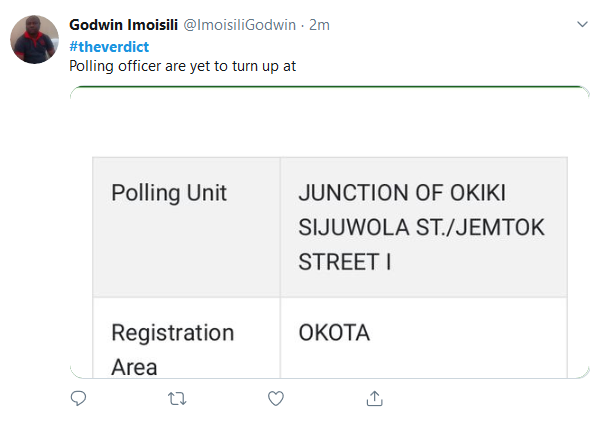Click the green top border of image card
The image size is (600, 422).
point(330,88)
